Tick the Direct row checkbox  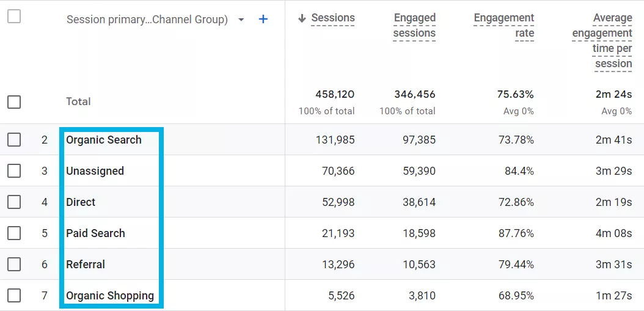coord(14,202)
